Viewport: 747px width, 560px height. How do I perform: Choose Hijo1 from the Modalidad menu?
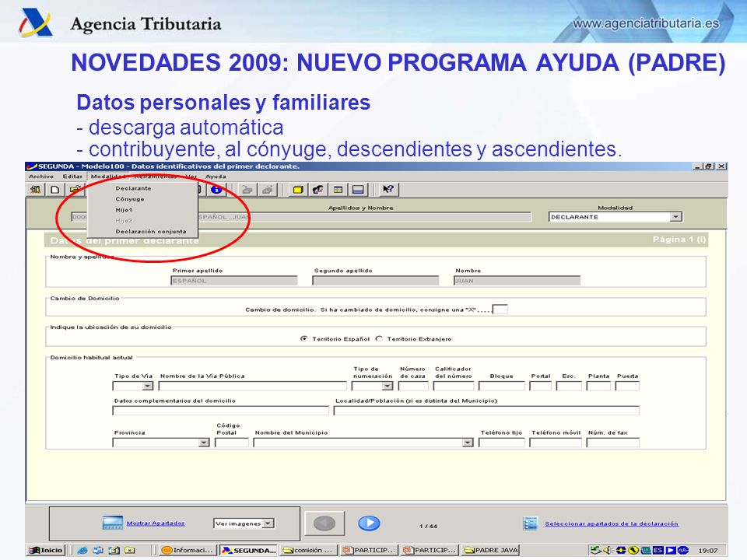tap(143, 209)
